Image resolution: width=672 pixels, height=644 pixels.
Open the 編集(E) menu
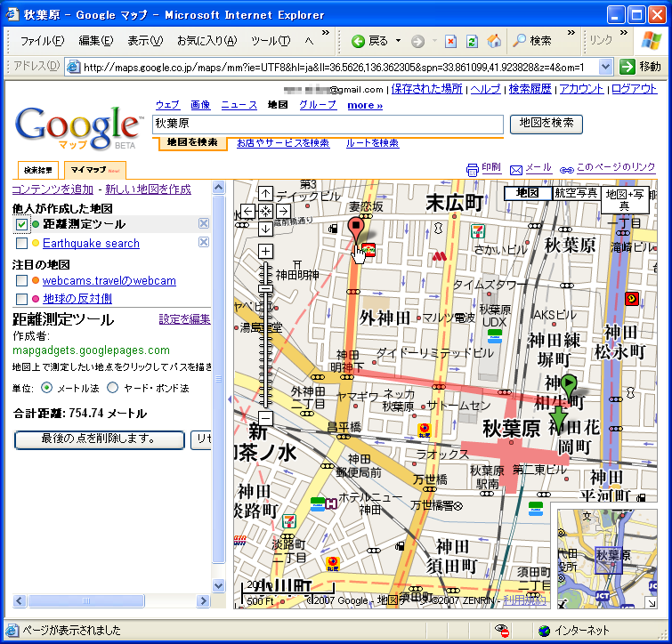pos(96,41)
